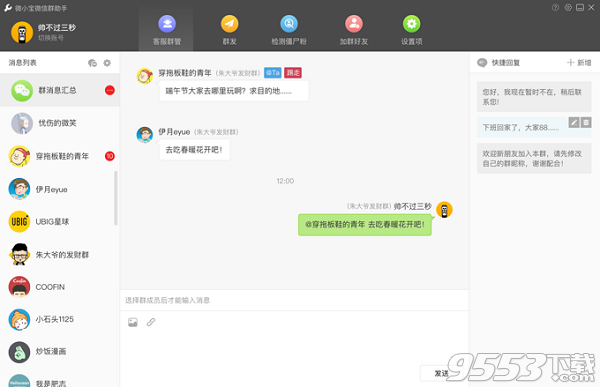Click the 穿拖板鞋的青年 avatar in the chat
This screenshot has height=387, width=600.
click(x=145, y=76)
